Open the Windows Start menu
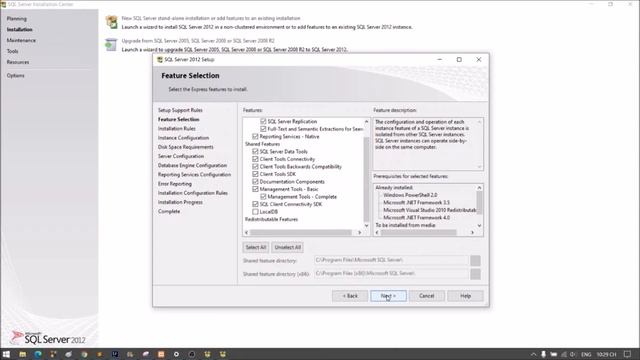Image resolution: width=640 pixels, height=360 pixels. click(x=6, y=354)
